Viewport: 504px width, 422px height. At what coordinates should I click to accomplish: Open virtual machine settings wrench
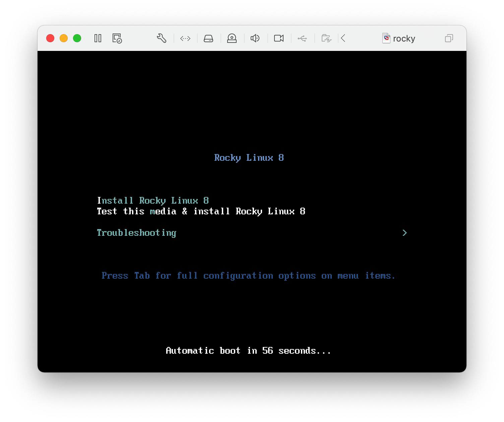pos(162,38)
